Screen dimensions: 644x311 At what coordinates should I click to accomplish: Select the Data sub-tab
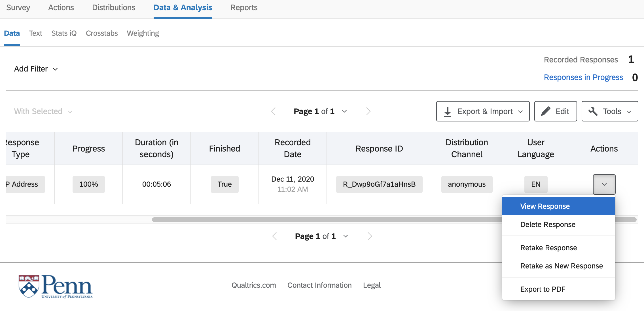[x=12, y=33]
